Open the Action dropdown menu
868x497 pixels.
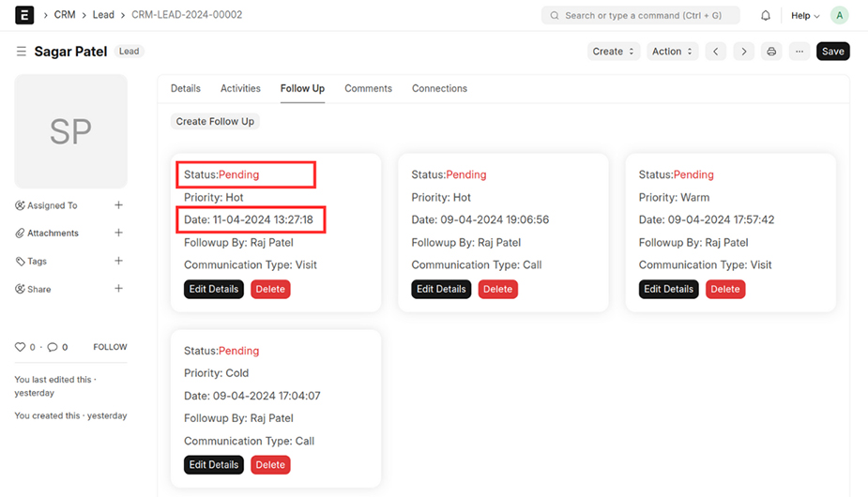[672, 52]
